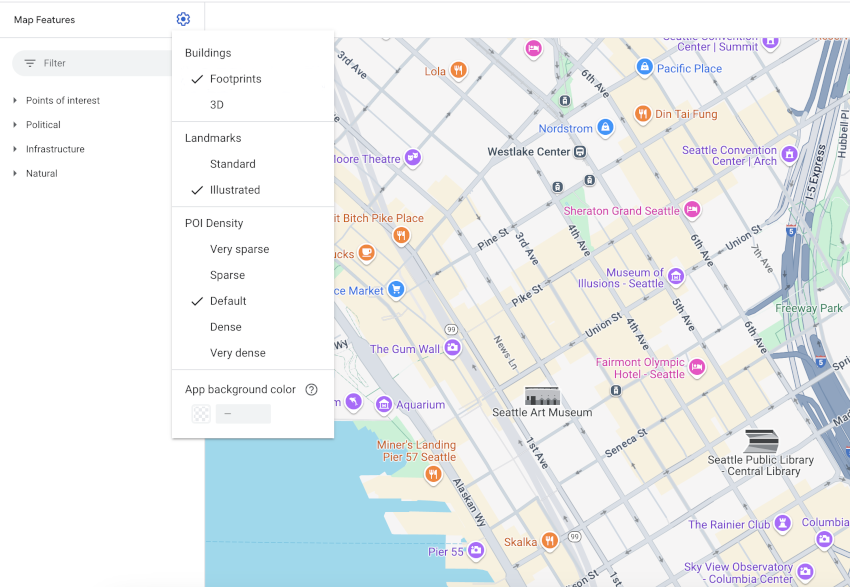This screenshot has width=850, height=587.
Task: Select the Moore Theatre pin
Action: [413, 158]
